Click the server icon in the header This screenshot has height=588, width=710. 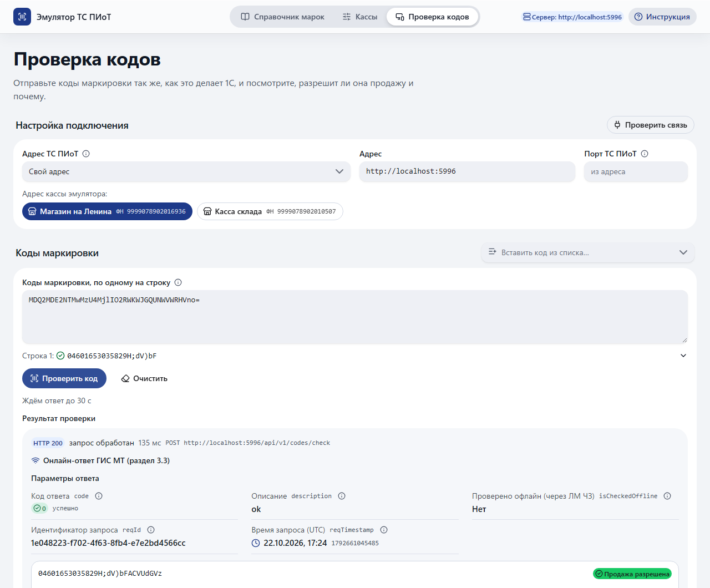click(526, 17)
